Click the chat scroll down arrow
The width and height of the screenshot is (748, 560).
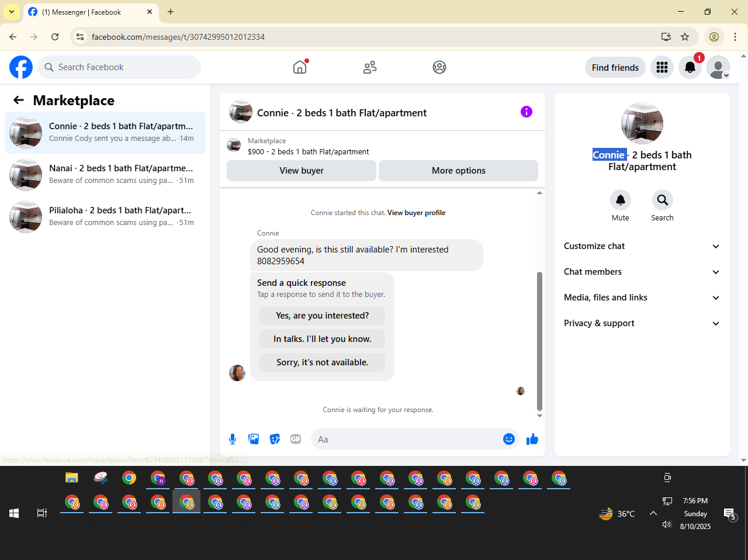[x=539, y=416]
